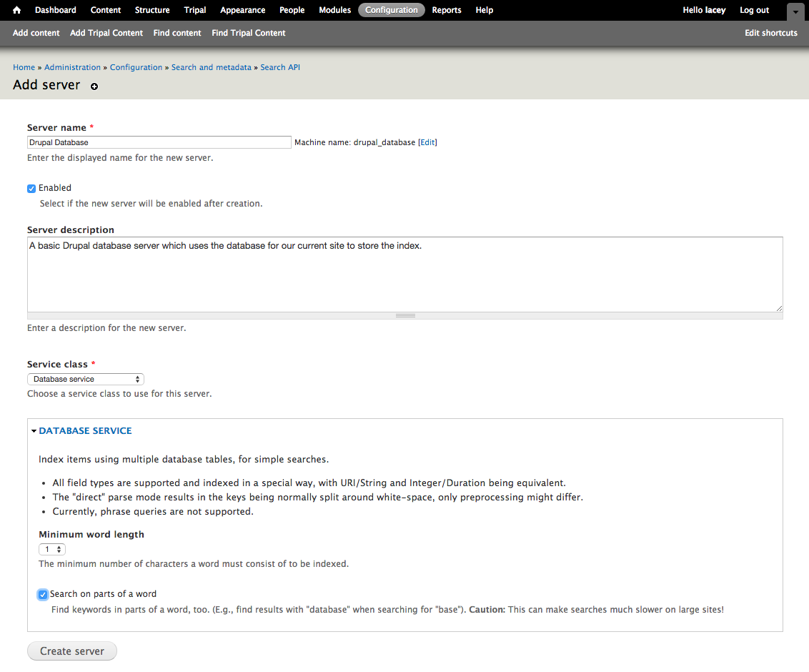Toggle the shortcut bar dropdown arrow
The height and width of the screenshot is (672, 809).
[x=795, y=12]
